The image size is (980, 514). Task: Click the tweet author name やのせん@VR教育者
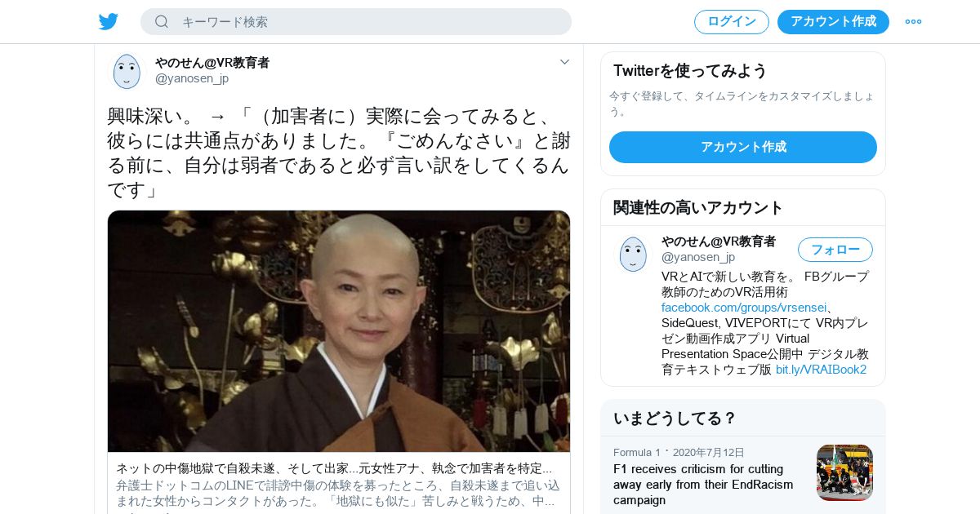pos(212,62)
